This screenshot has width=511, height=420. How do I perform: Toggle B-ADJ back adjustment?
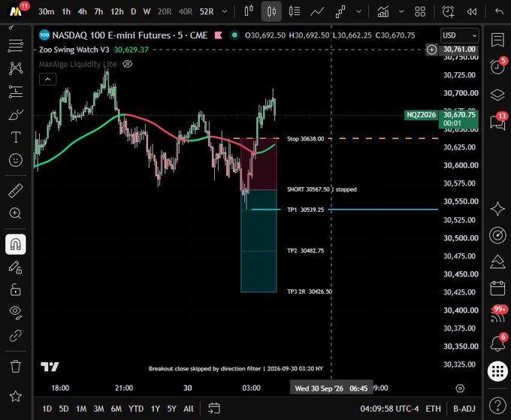click(x=464, y=409)
